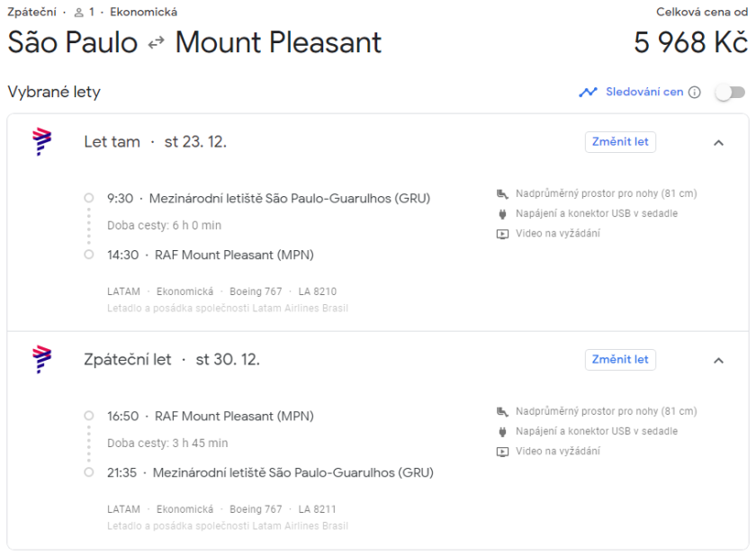Collapse the Let tam flight details

tap(718, 142)
